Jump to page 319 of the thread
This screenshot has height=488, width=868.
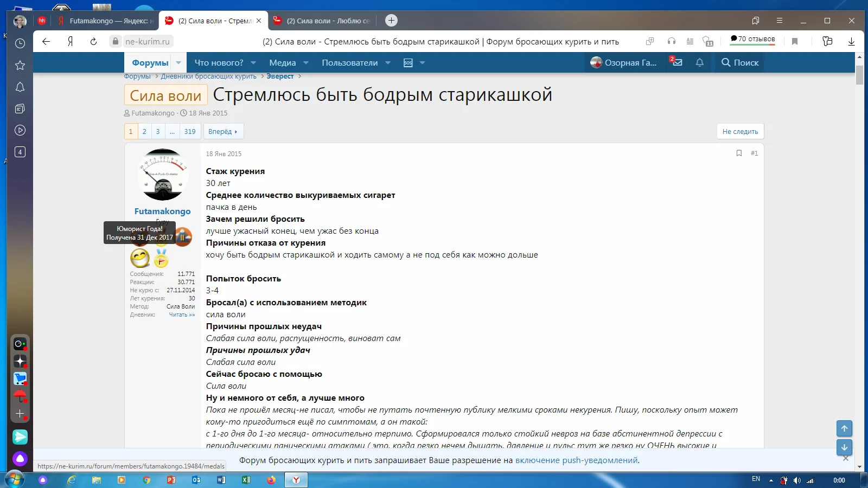point(189,131)
